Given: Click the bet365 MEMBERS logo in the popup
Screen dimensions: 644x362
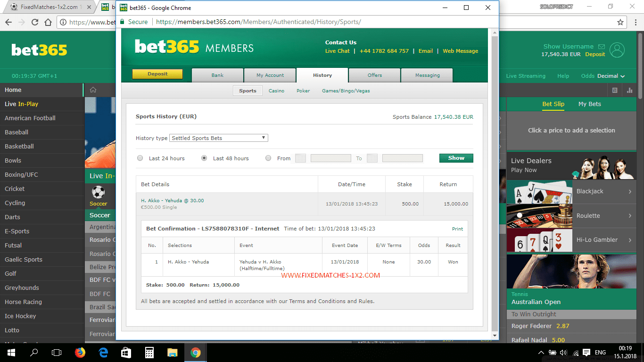Looking at the screenshot, I should [x=194, y=47].
